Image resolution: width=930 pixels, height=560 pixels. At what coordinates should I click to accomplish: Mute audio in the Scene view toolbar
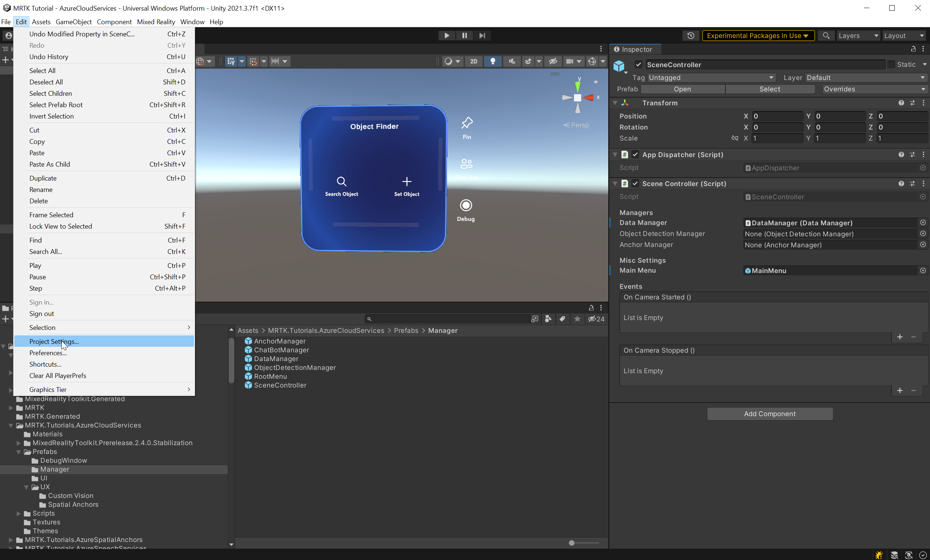[x=512, y=61]
